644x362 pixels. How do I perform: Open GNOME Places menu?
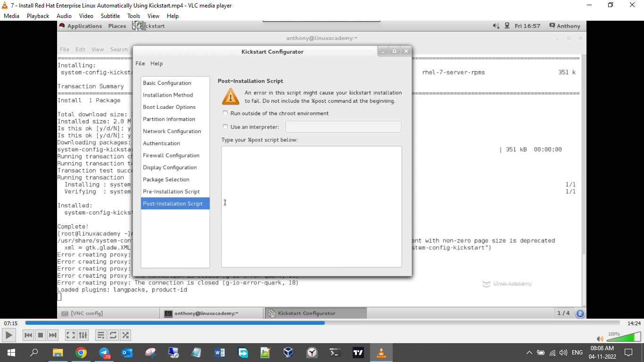pyautogui.click(x=117, y=26)
